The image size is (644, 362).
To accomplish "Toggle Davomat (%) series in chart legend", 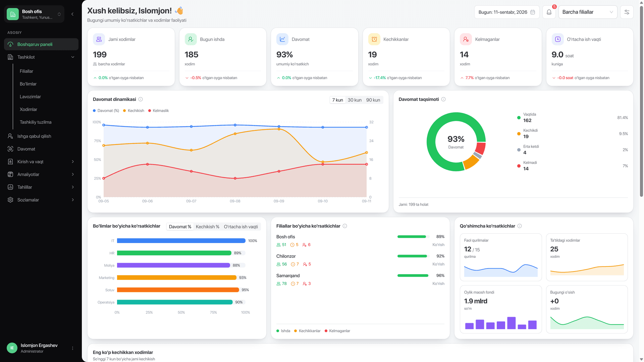I will [106, 111].
